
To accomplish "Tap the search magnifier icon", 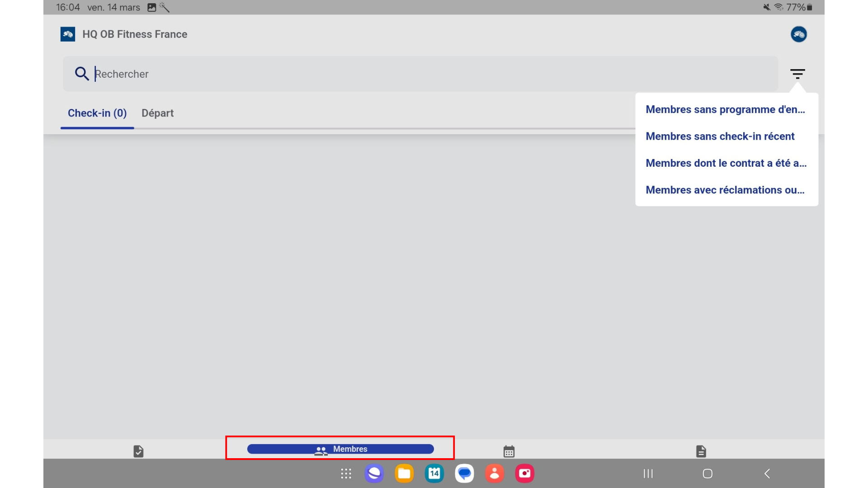I will [x=82, y=74].
